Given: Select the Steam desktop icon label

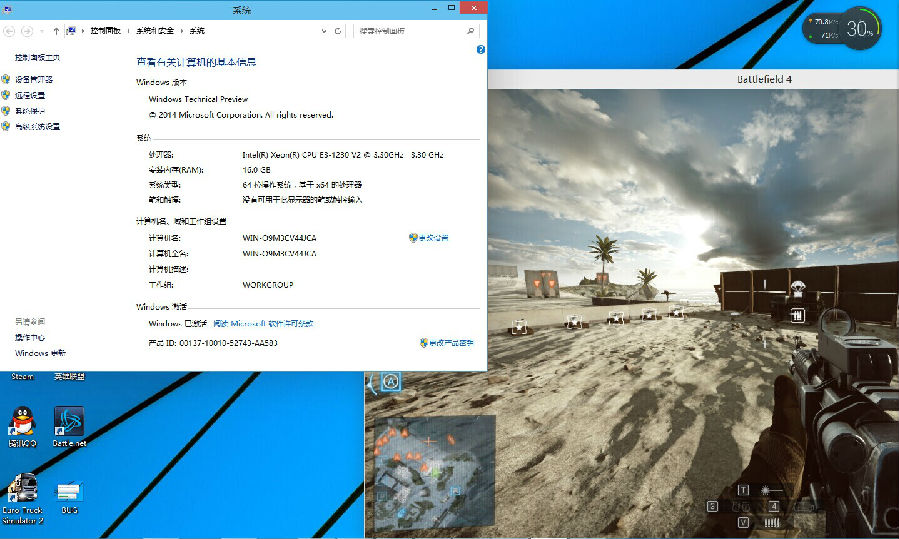Looking at the screenshot, I should [22, 376].
